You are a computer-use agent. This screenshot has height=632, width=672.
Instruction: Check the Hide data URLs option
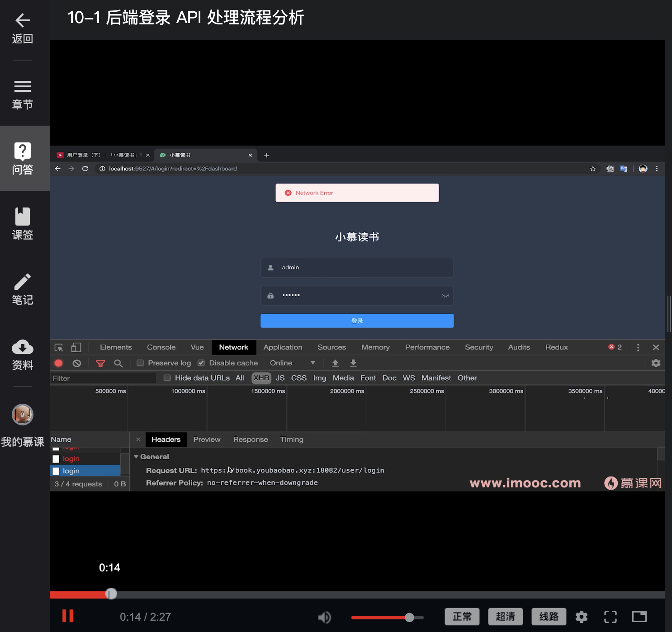[x=167, y=377]
